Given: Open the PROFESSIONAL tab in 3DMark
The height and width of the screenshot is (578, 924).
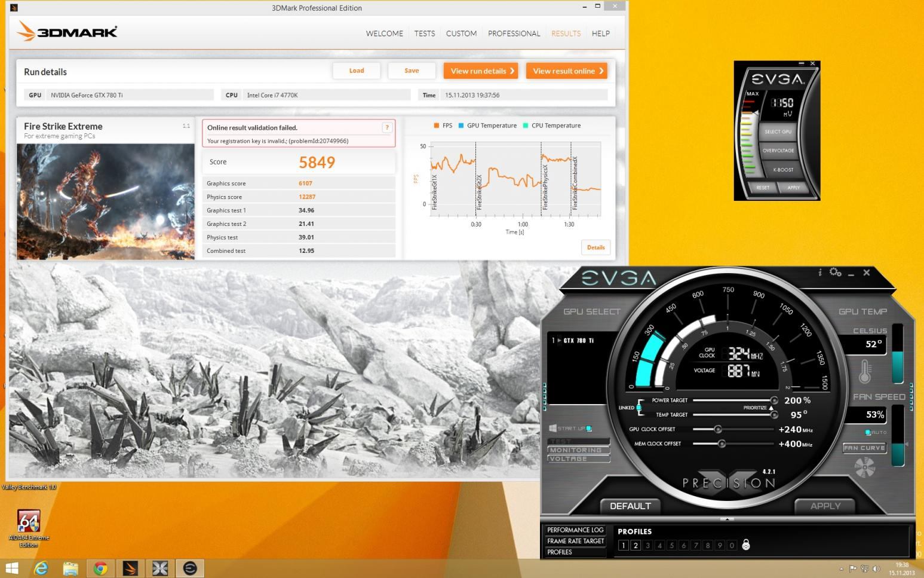Looking at the screenshot, I should point(514,33).
